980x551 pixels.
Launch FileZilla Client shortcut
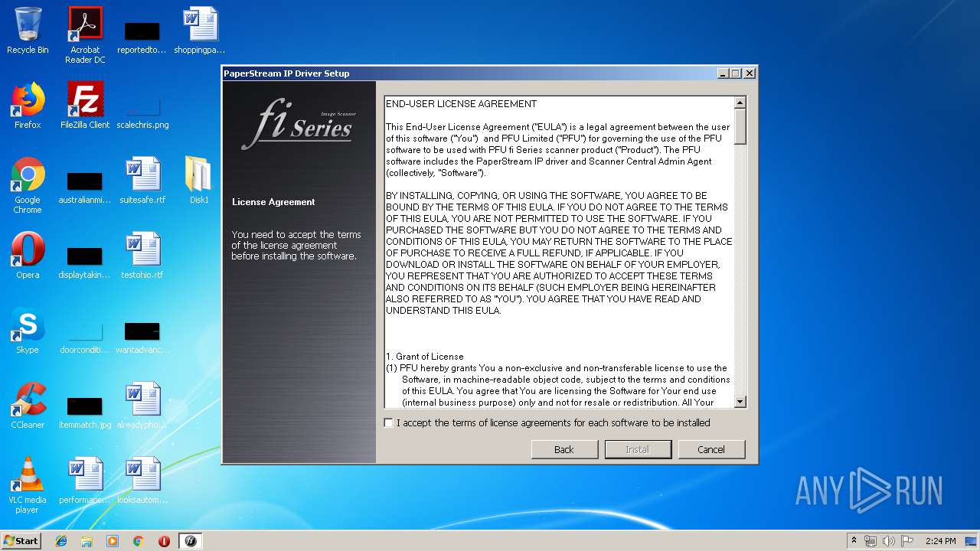85,106
